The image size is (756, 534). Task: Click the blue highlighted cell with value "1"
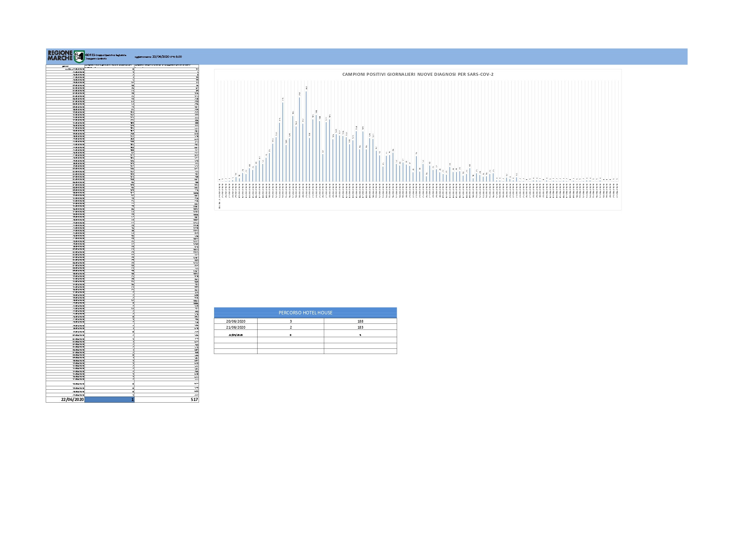point(109,400)
